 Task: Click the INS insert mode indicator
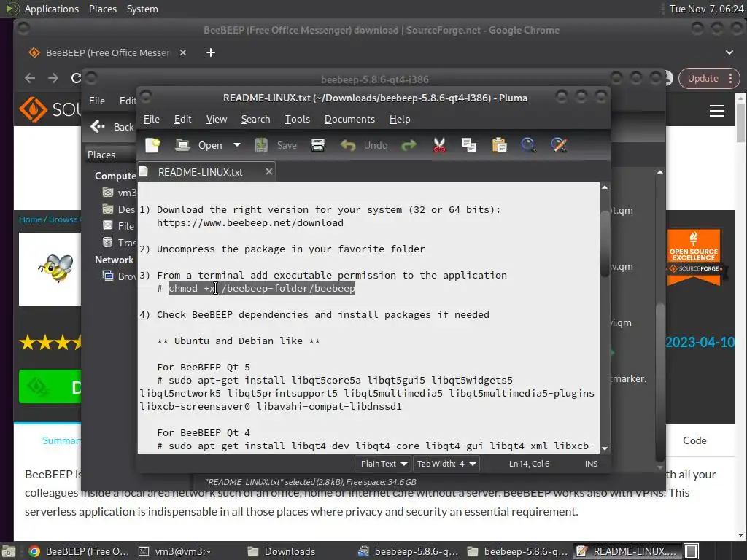pos(591,464)
